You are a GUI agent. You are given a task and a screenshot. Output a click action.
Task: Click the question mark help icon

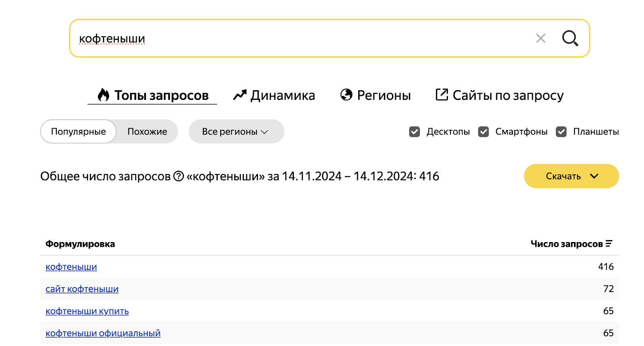pyautogui.click(x=178, y=176)
